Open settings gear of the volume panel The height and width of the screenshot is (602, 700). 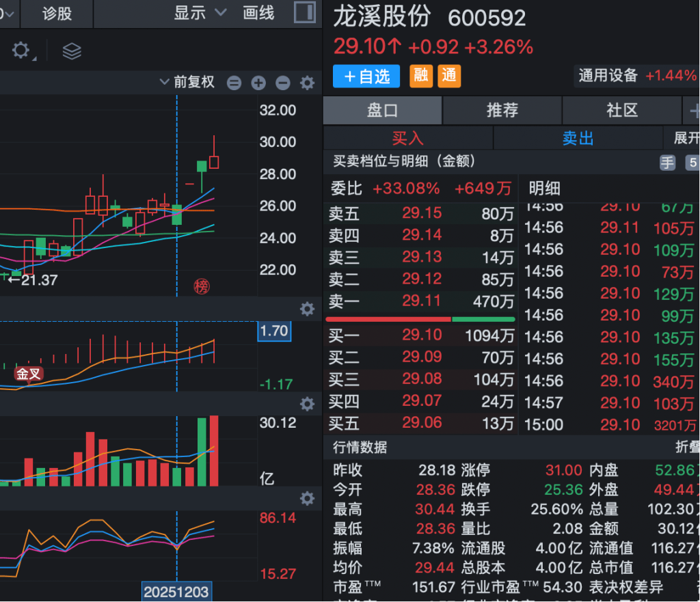[x=308, y=404]
